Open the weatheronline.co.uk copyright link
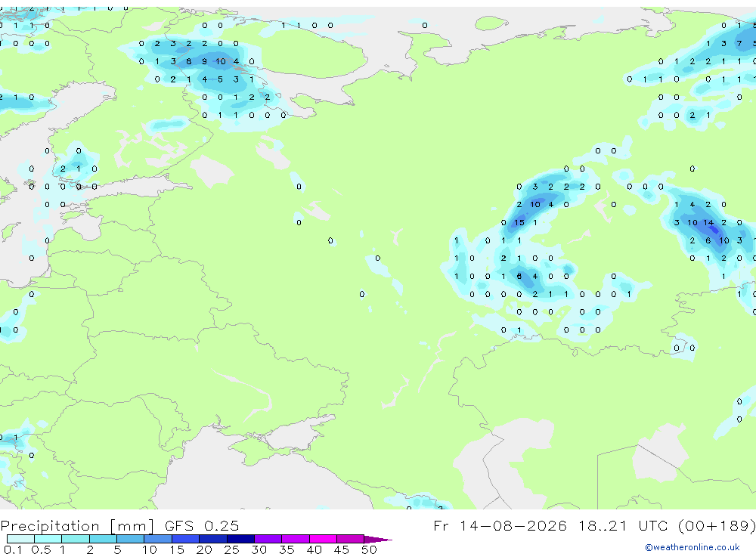Screen dimensions: 756x554 pos(692,547)
